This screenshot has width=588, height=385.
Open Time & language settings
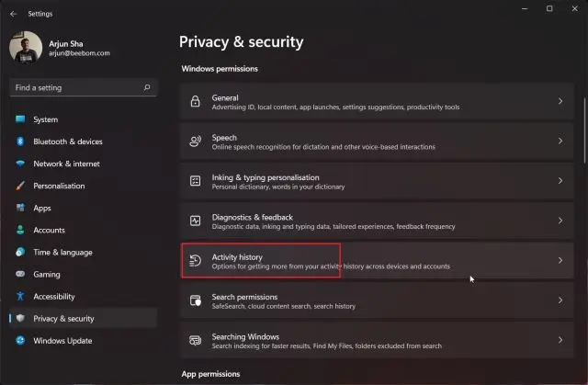[83, 252]
